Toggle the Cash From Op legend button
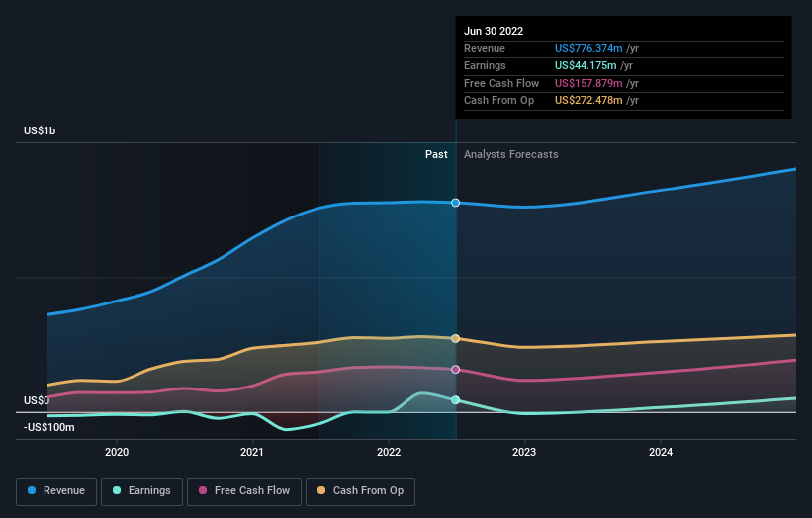 360,491
